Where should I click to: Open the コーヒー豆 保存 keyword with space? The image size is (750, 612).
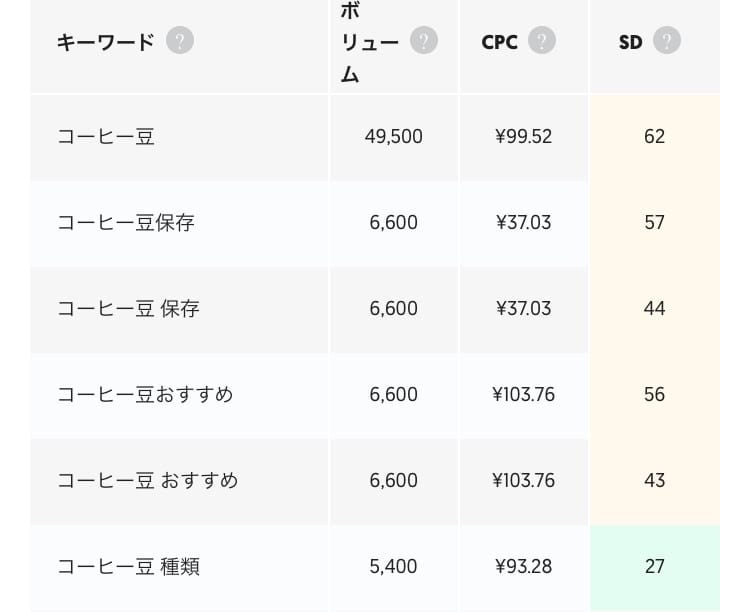(128, 308)
